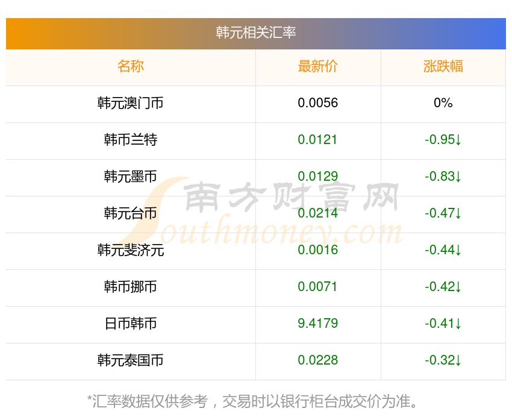Select the 0% change value
Image resolution: width=512 pixels, height=420 pixels.
(x=443, y=103)
